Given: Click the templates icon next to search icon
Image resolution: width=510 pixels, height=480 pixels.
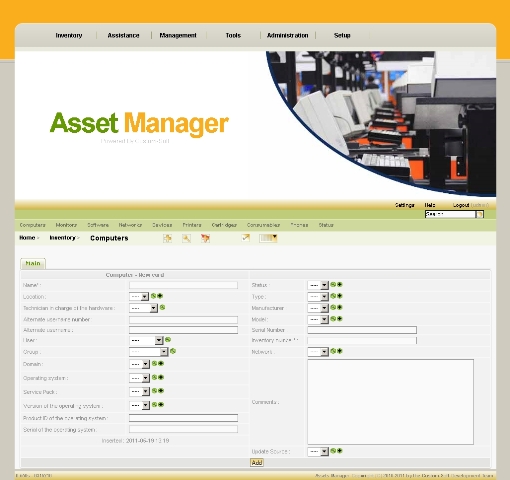Looking at the screenshot, I should pos(205,238).
